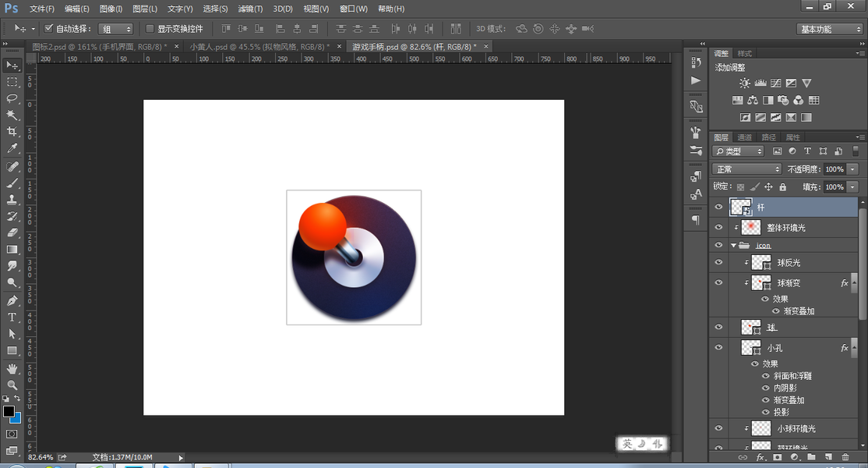
Task: Select the Hand tool
Action: pyautogui.click(x=12, y=369)
